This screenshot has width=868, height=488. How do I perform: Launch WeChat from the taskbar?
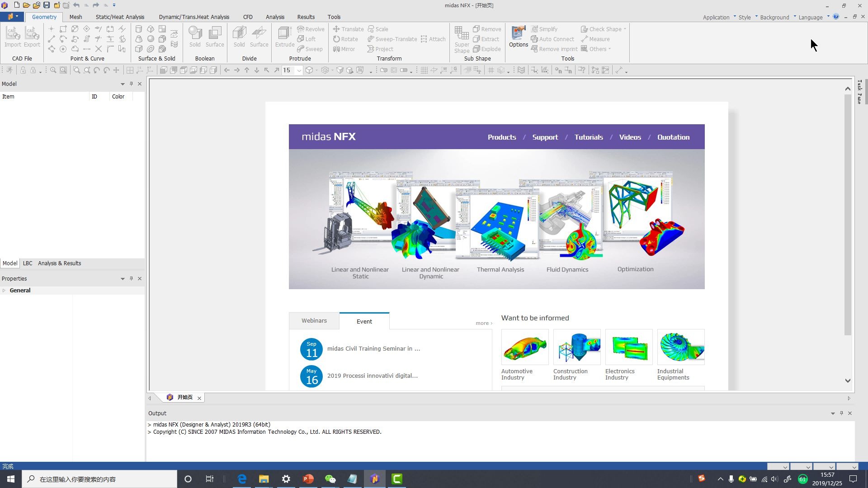click(x=330, y=479)
